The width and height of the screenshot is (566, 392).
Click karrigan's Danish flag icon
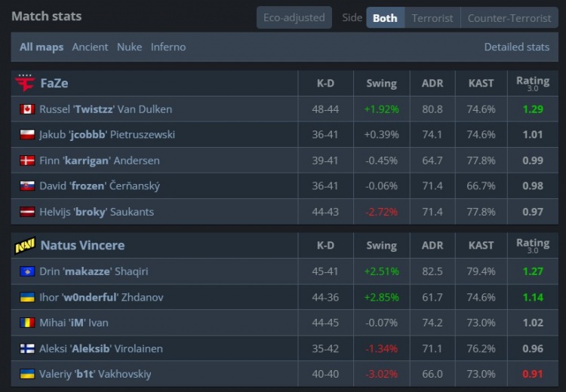pos(28,161)
